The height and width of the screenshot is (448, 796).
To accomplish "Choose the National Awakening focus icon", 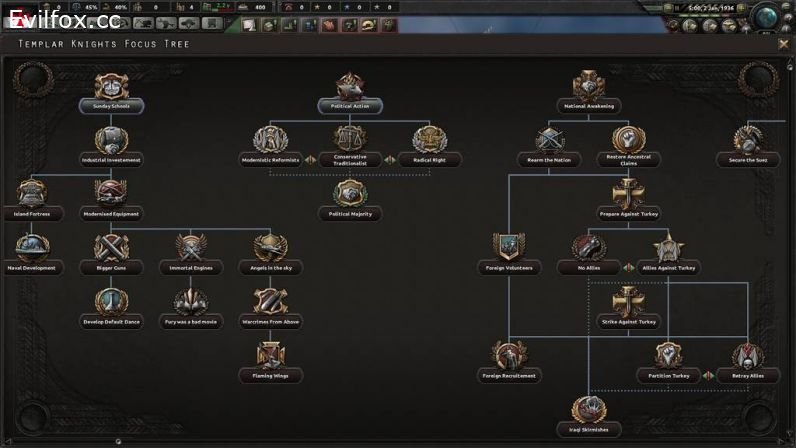I will click(x=589, y=86).
